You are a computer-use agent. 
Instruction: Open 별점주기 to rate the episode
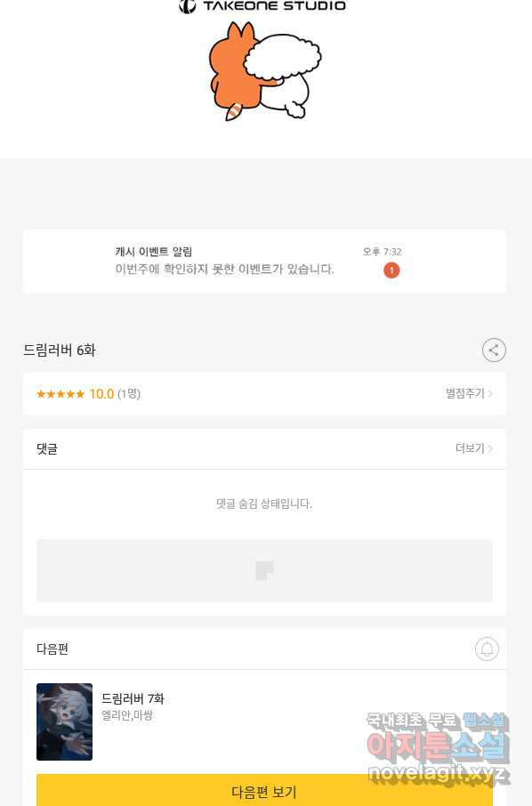(x=464, y=393)
